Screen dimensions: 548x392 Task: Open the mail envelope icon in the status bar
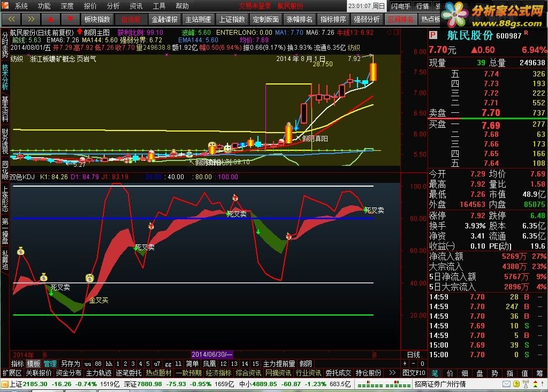[506, 384]
